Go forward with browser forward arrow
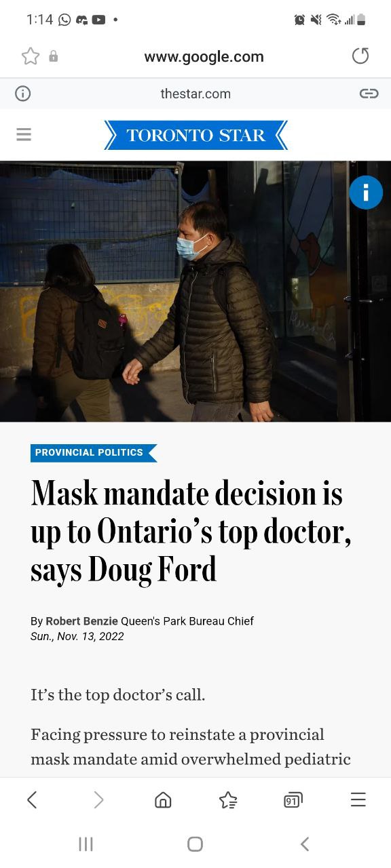This screenshot has height=868, width=391. (x=98, y=800)
